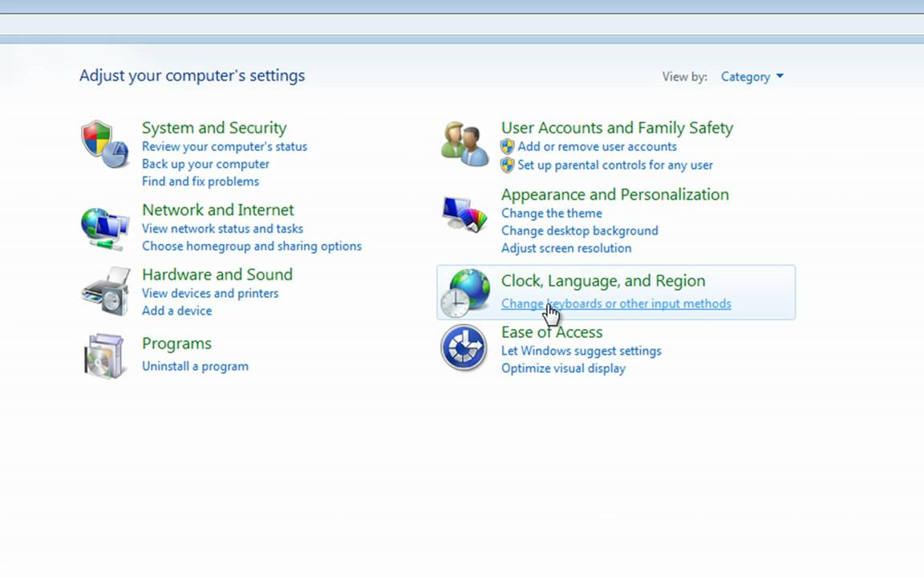
Task: View network status and tasks
Action: pyautogui.click(x=222, y=229)
